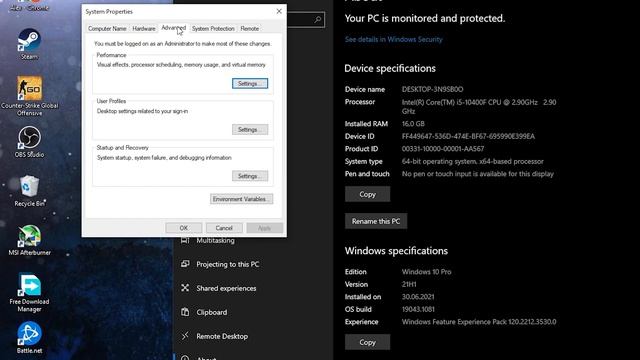Open the System Protection tab

[213, 29]
